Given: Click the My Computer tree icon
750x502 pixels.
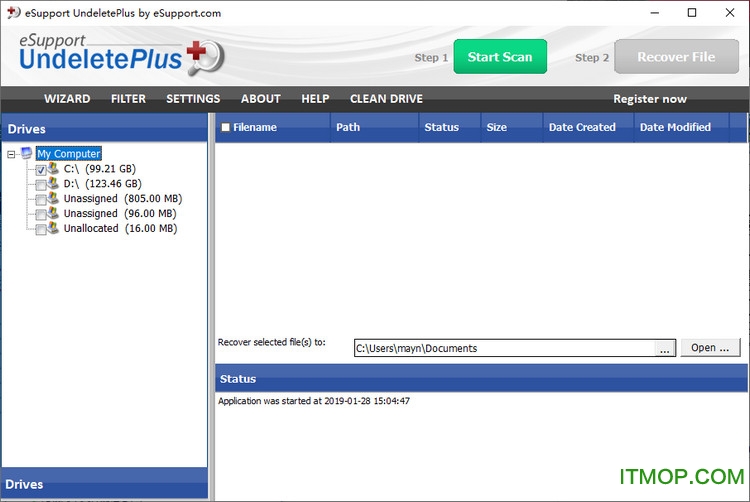Looking at the screenshot, I should coord(26,154).
